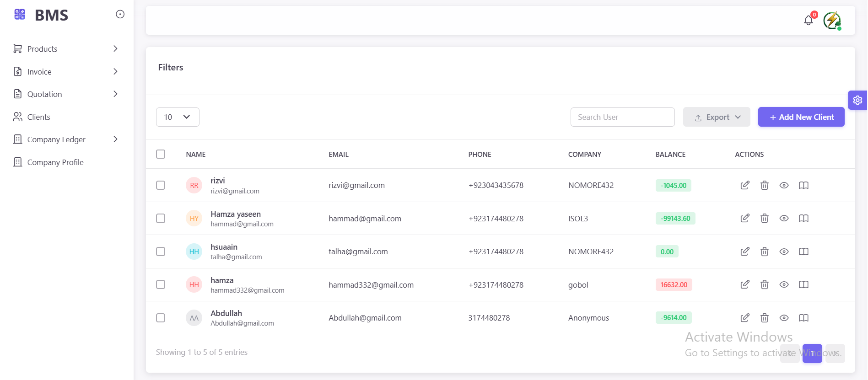The height and width of the screenshot is (380, 868).
Task: Tick the checkbox for hamza
Action: [x=161, y=285]
